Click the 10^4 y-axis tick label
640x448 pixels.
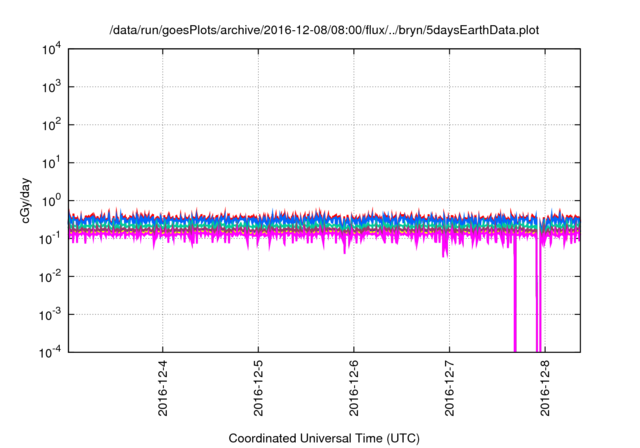pos(51,50)
